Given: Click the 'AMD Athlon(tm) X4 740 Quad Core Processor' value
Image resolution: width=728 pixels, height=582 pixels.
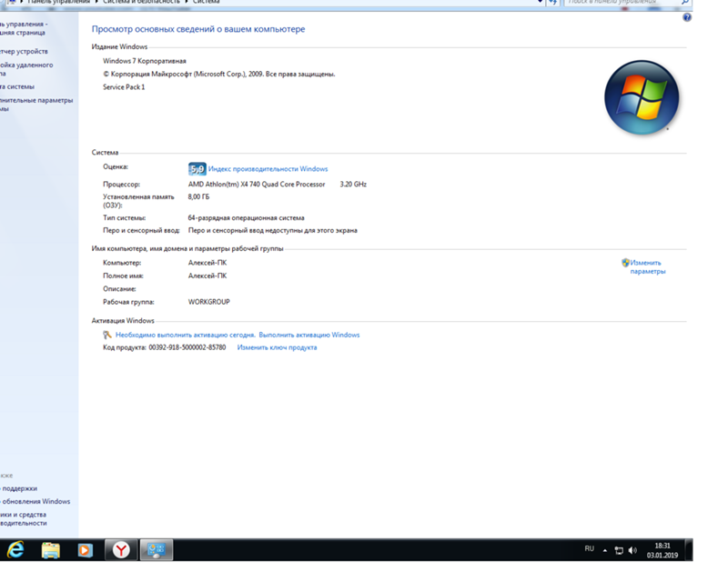Looking at the screenshot, I should click(x=257, y=185).
